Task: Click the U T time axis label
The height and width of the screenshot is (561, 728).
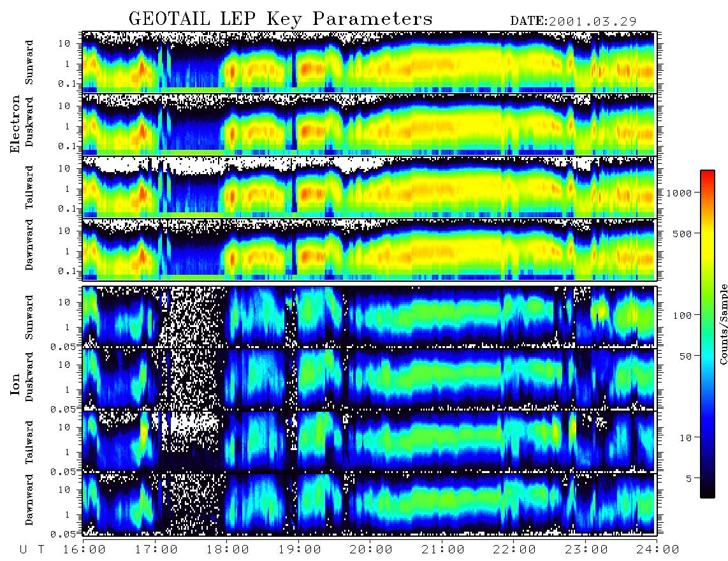Action: pyautogui.click(x=32, y=550)
